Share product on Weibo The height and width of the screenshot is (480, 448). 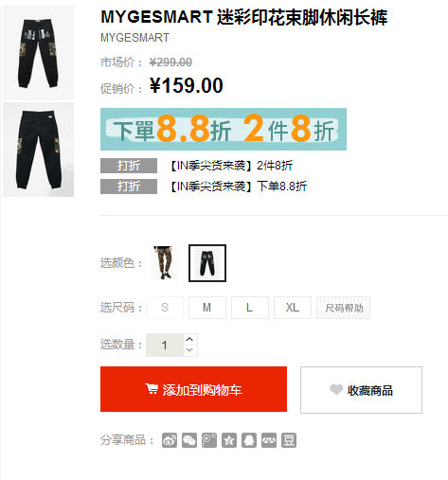[x=170, y=440]
